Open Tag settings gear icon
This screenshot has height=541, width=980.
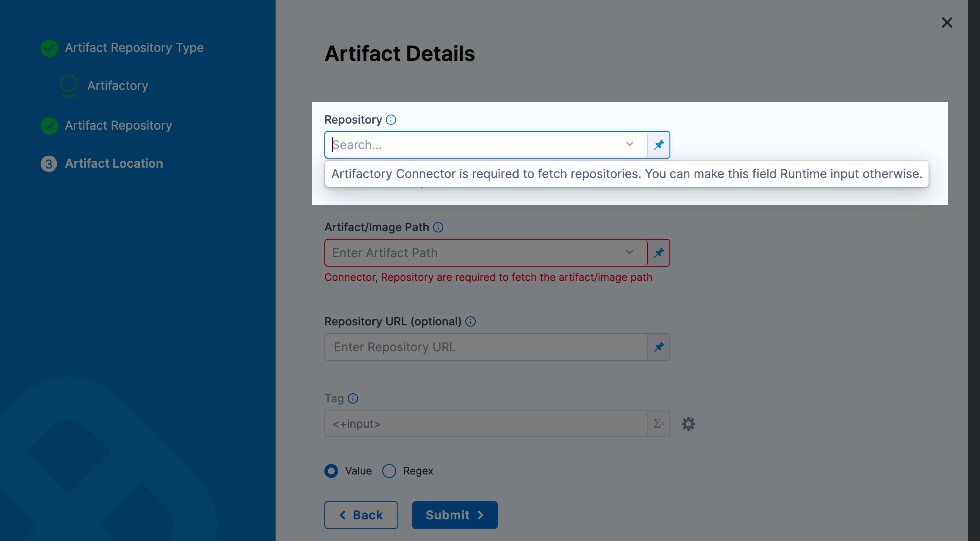tap(688, 424)
